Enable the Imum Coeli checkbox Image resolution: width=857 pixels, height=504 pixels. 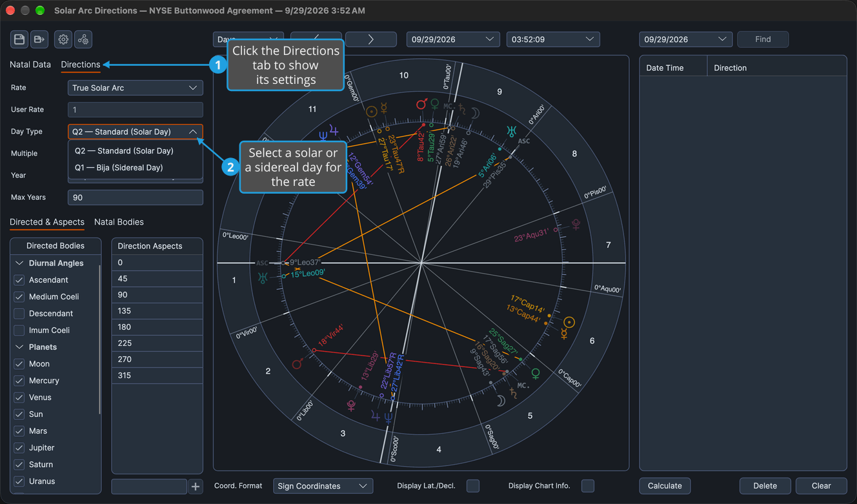pyautogui.click(x=19, y=330)
